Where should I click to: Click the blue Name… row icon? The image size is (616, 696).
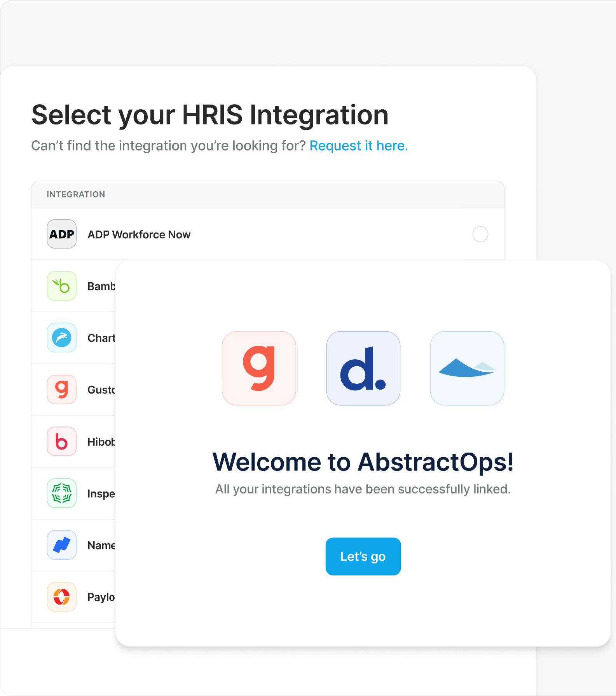click(61, 545)
